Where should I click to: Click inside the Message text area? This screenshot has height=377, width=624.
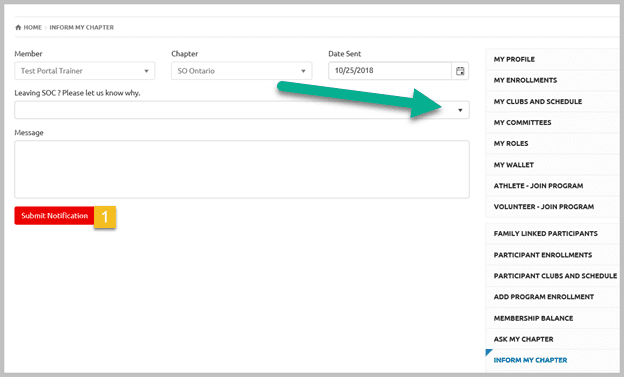tap(242, 169)
